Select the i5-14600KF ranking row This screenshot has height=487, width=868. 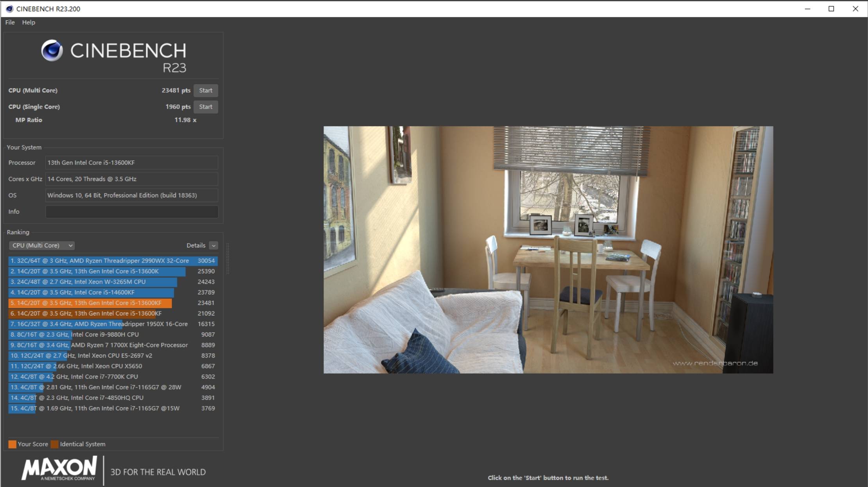[113, 292]
